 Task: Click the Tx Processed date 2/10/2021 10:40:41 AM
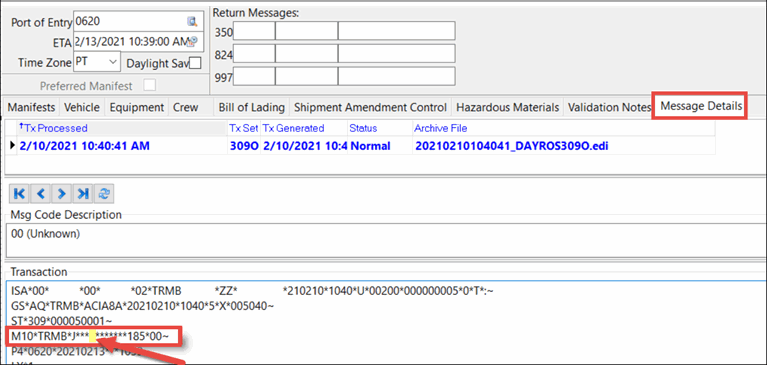(85, 146)
